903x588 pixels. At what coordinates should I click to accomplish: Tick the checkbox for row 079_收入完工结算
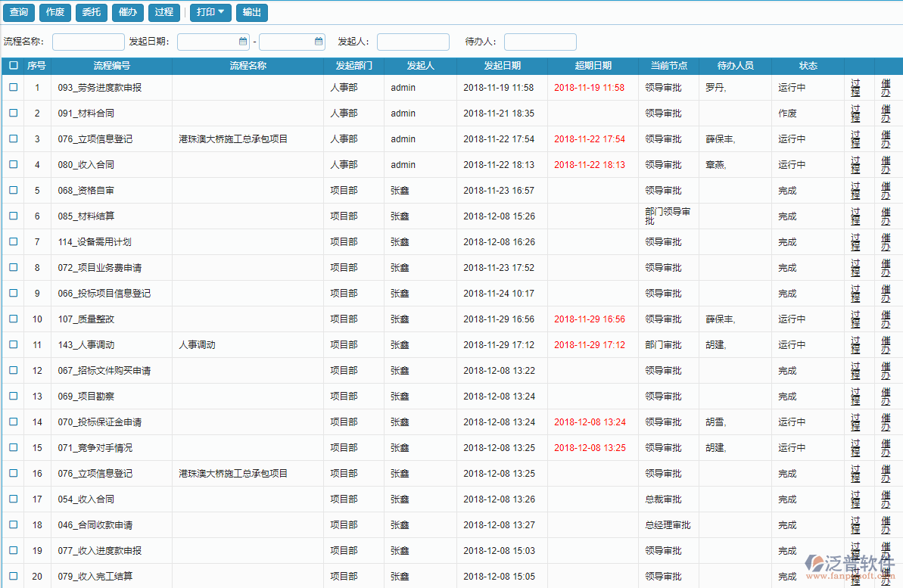pyautogui.click(x=13, y=576)
